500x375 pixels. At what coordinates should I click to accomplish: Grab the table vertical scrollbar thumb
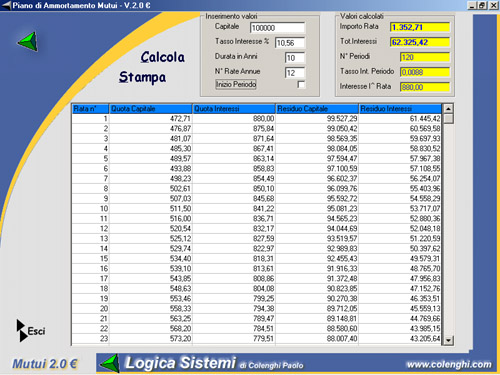449,119
